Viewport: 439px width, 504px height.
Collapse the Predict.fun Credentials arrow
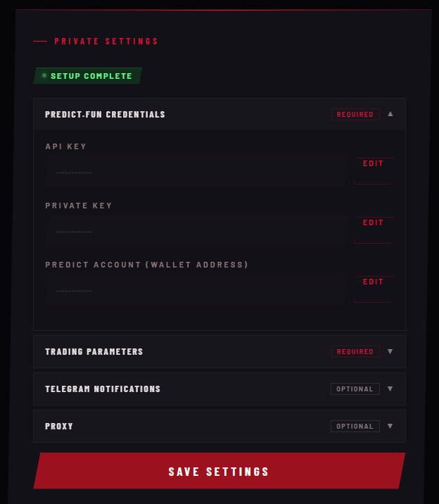[x=390, y=114]
